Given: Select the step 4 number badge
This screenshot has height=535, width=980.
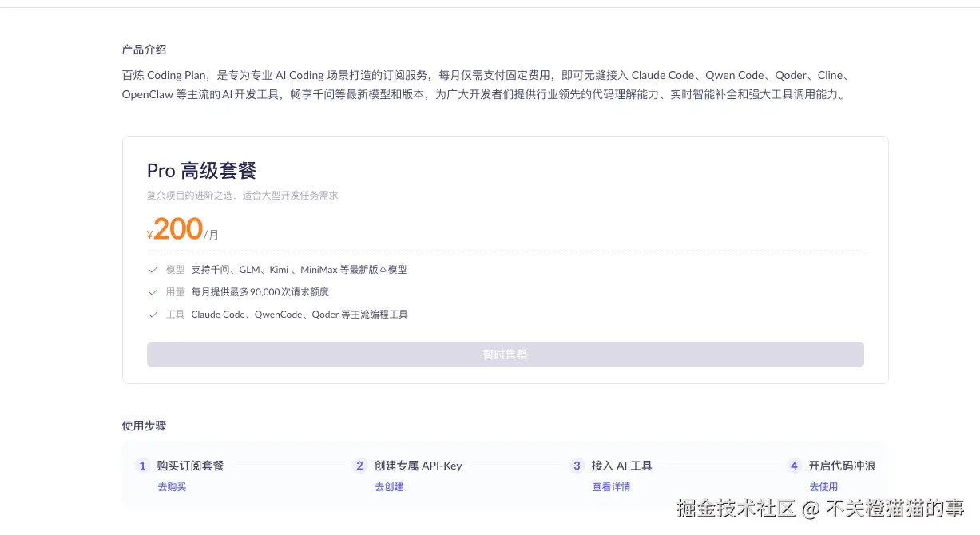Looking at the screenshot, I should point(794,466).
